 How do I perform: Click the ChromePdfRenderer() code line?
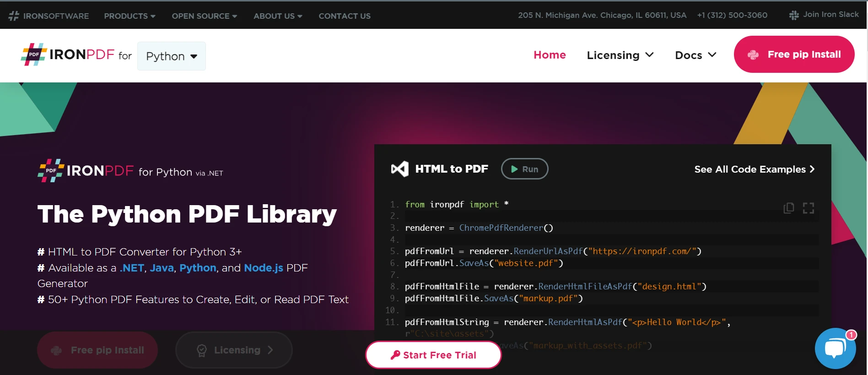coord(479,228)
